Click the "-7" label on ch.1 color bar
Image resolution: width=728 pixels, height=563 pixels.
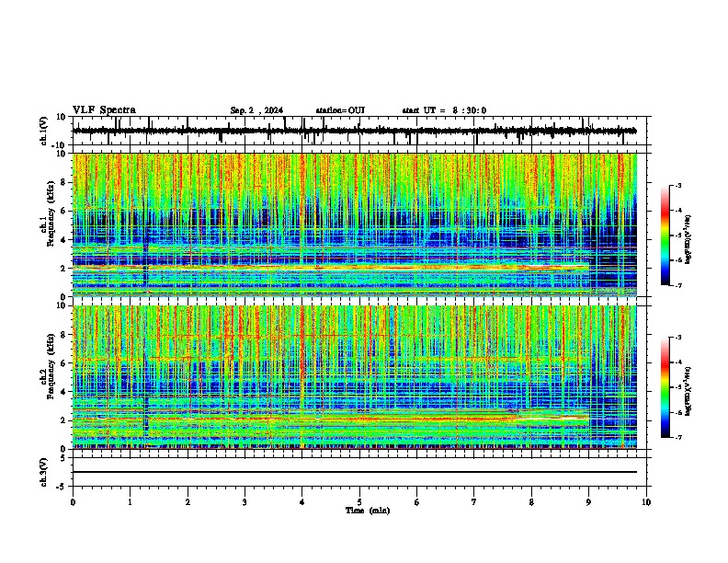(x=677, y=285)
